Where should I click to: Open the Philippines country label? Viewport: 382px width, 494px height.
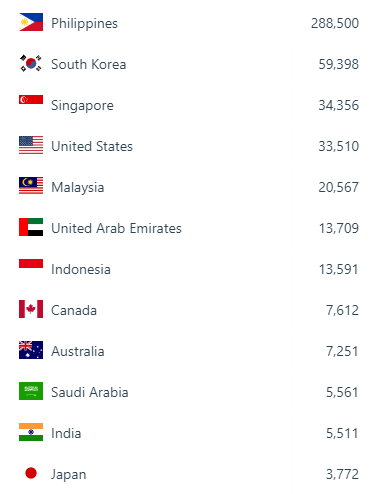84,24
